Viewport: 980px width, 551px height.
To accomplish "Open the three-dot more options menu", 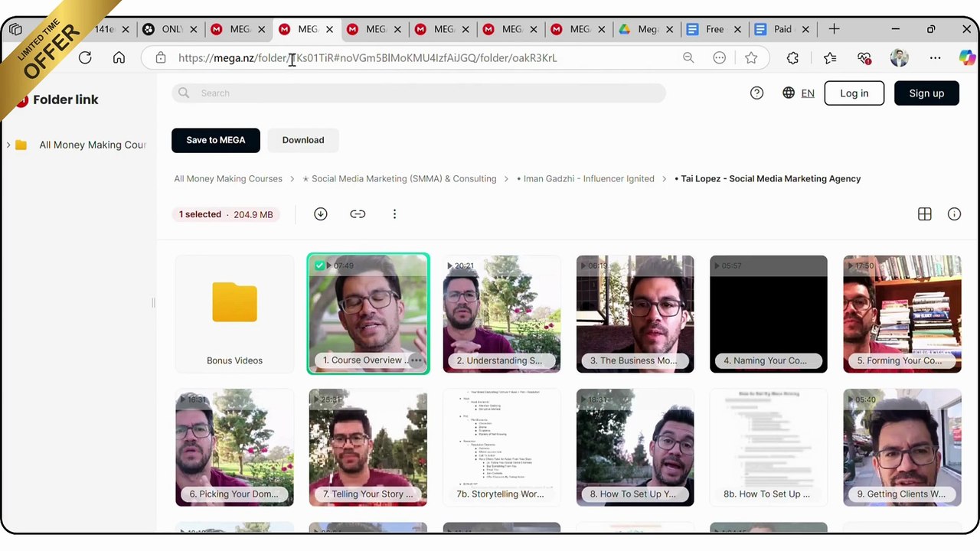I will click(x=394, y=214).
